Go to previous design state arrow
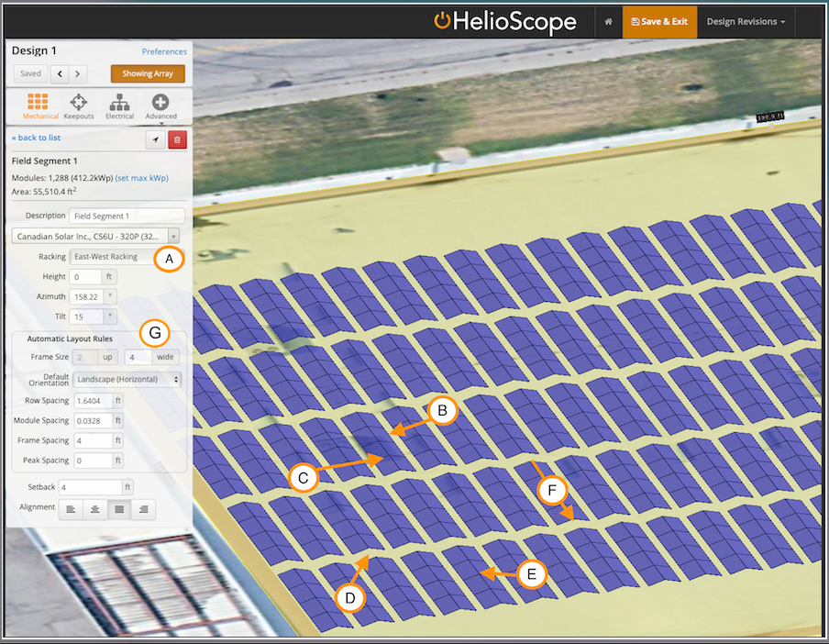The width and height of the screenshot is (829, 644). tap(60, 73)
